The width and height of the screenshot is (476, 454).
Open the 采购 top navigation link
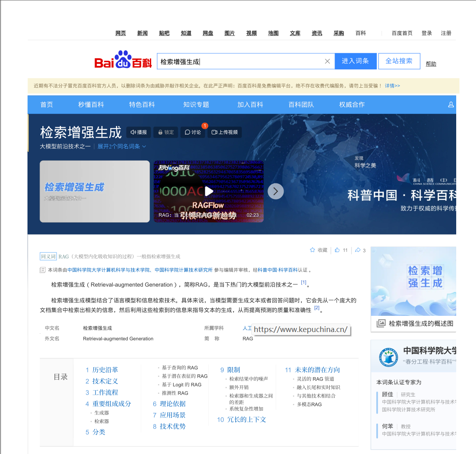[339, 33]
